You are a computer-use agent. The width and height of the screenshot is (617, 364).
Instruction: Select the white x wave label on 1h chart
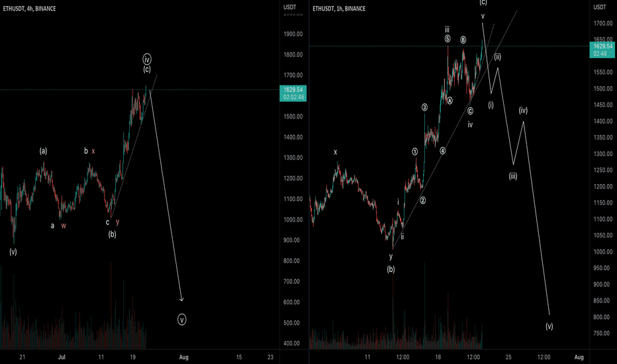pos(335,152)
